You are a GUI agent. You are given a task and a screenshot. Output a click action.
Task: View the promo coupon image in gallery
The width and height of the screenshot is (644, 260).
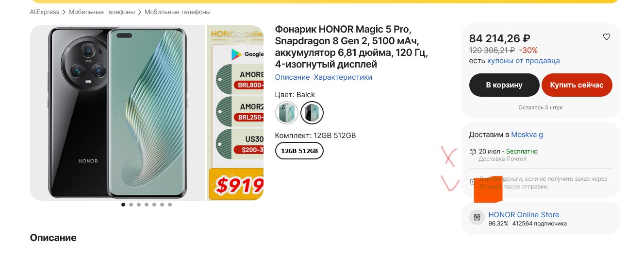[x=235, y=113]
